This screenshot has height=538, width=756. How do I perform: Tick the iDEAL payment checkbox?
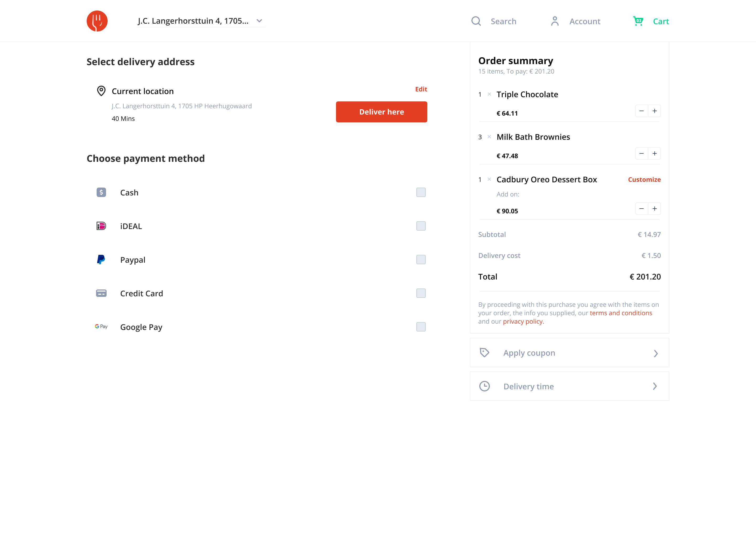pyautogui.click(x=421, y=226)
